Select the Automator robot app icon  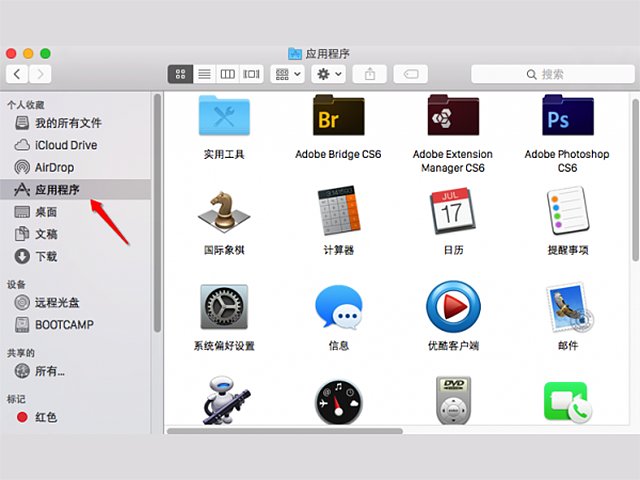[x=226, y=400]
